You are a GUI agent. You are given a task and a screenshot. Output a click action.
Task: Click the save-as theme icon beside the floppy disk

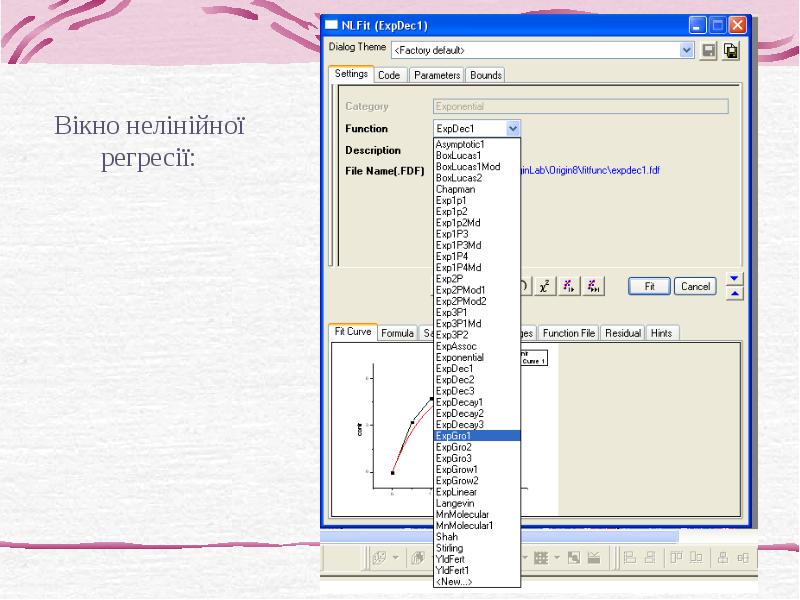[730, 49]
